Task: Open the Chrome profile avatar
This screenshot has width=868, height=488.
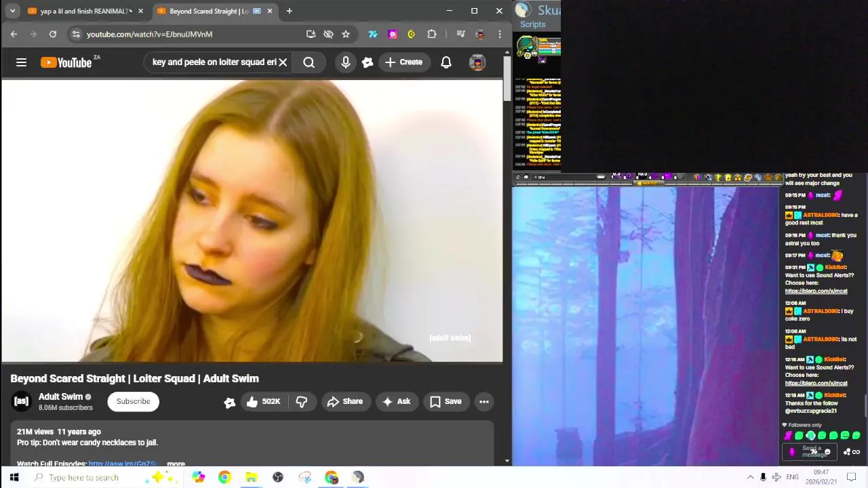Action: point(480,34)
